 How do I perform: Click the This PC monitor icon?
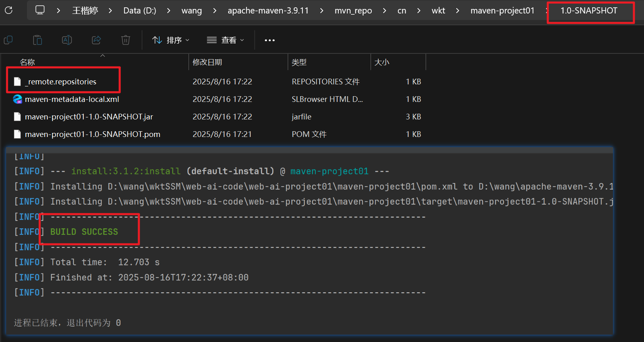click(x=40, y=10)
